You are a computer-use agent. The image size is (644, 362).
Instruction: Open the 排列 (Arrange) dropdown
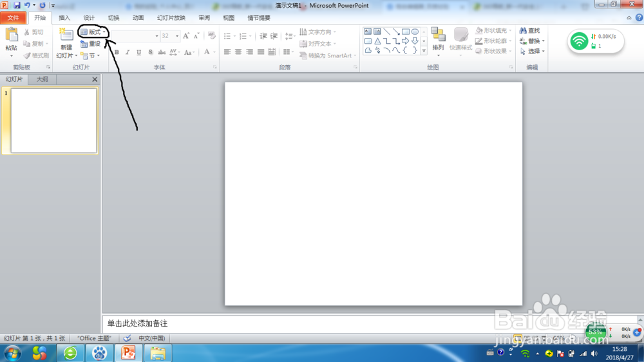click(438, 42)
